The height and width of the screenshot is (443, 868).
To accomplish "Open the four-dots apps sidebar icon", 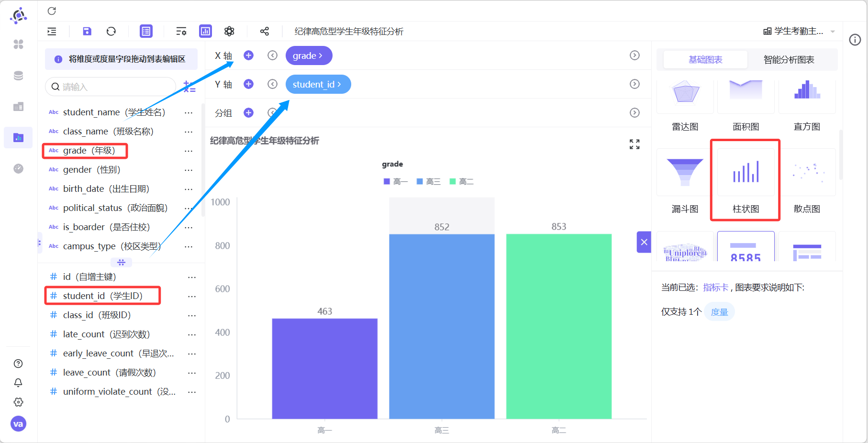I will 18,44.
